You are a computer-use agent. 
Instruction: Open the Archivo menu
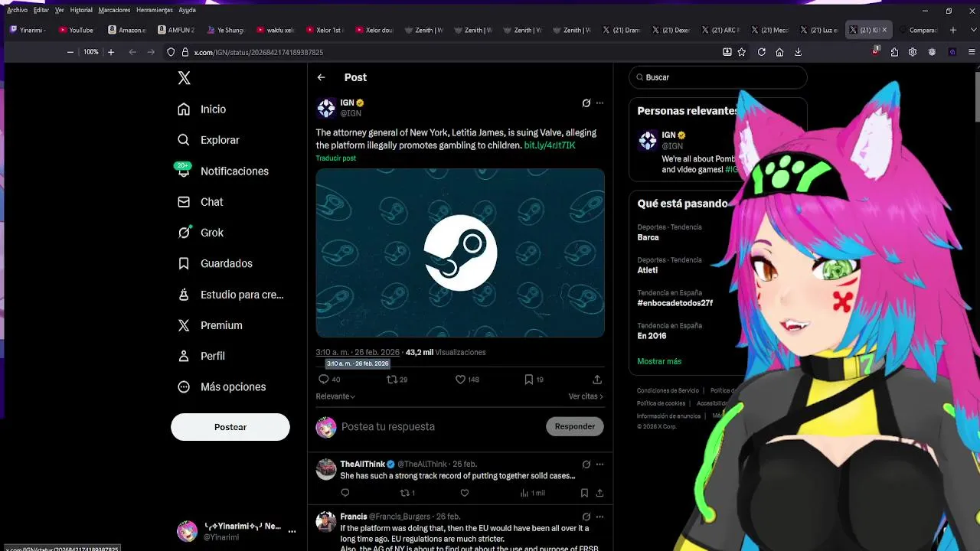(17, 10)
